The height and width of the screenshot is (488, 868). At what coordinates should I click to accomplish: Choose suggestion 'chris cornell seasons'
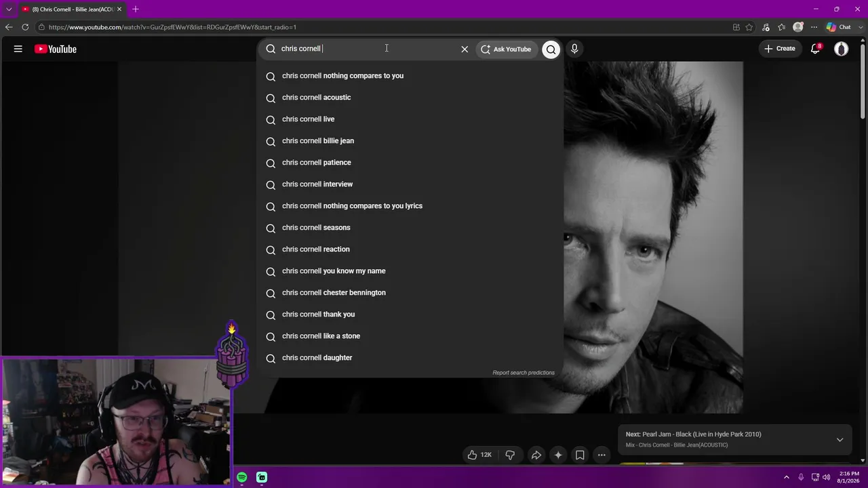coord(410,228)
